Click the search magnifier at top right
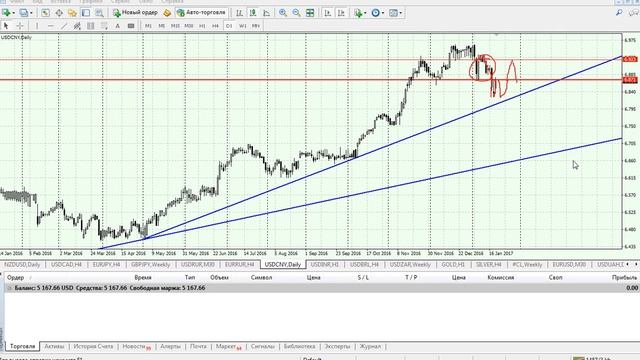 click(x=619, y=13)
